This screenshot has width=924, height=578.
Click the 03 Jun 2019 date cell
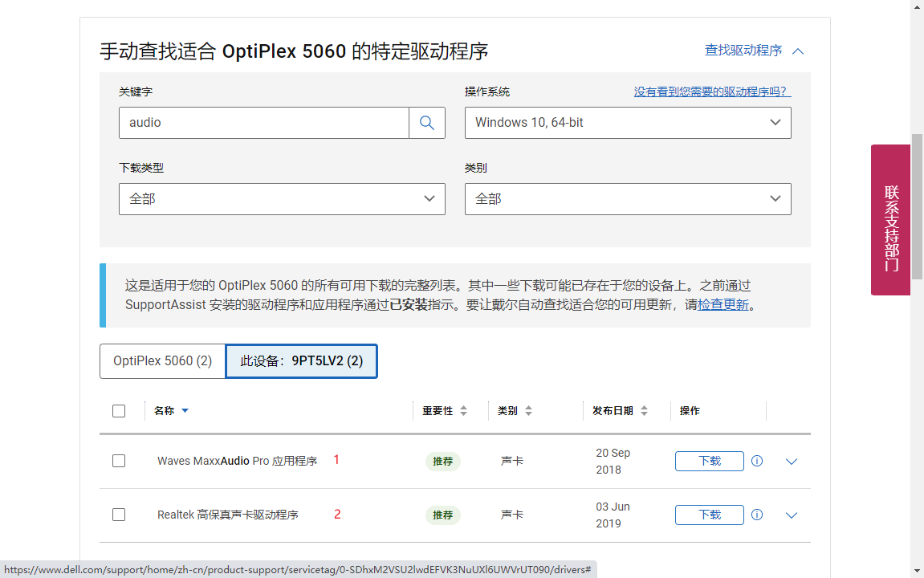(x=613, y=515)
